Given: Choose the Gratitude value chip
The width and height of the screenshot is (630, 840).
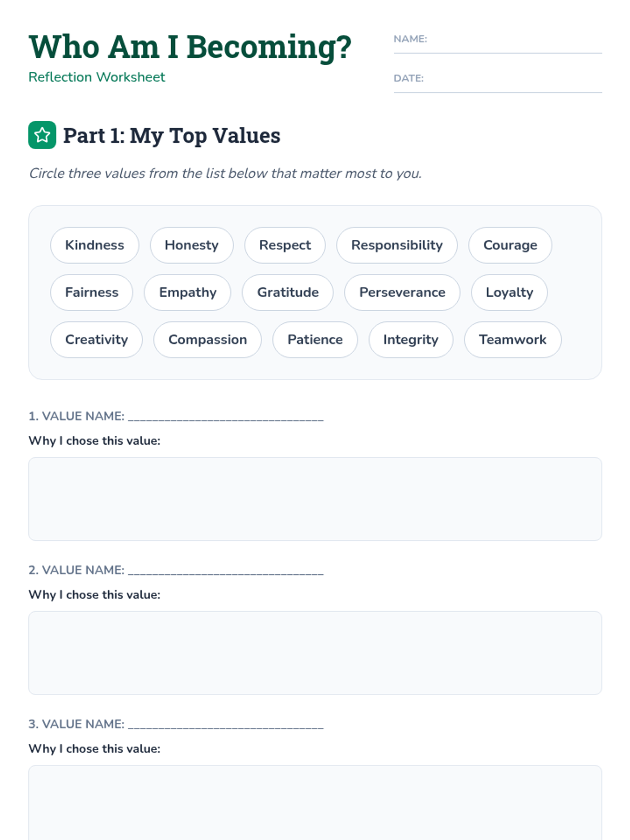Looking at the screenshot, I should pyautogui.click(x=288, y=292).
